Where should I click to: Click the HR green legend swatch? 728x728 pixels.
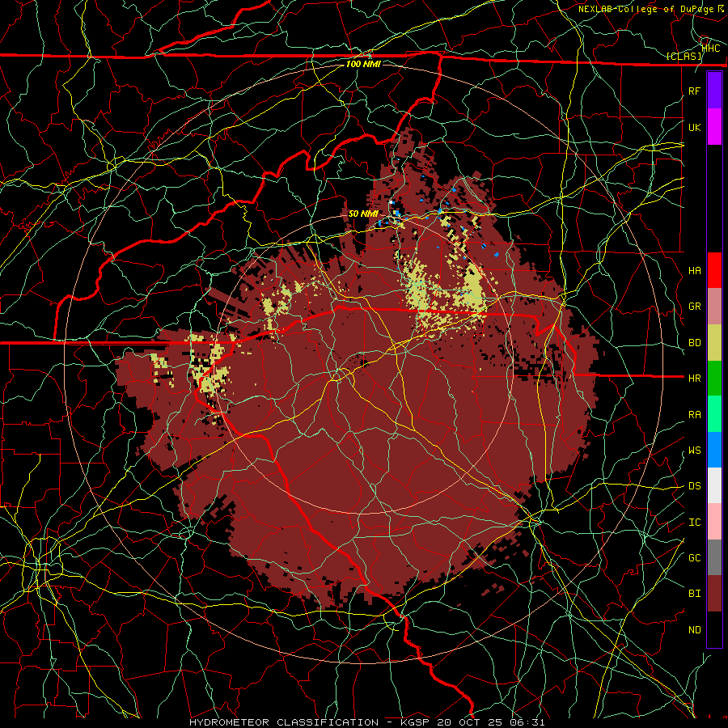point(714,379)
